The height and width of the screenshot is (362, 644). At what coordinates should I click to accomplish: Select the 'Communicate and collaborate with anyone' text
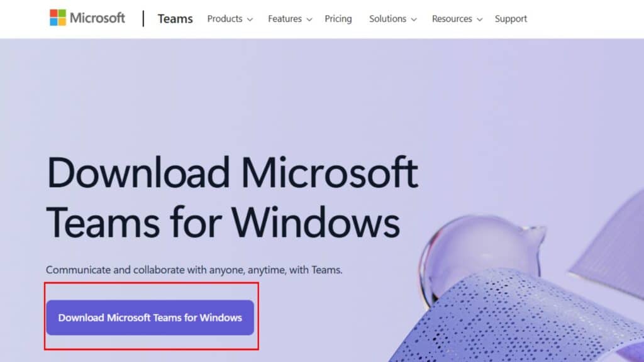tap(194, 270)
